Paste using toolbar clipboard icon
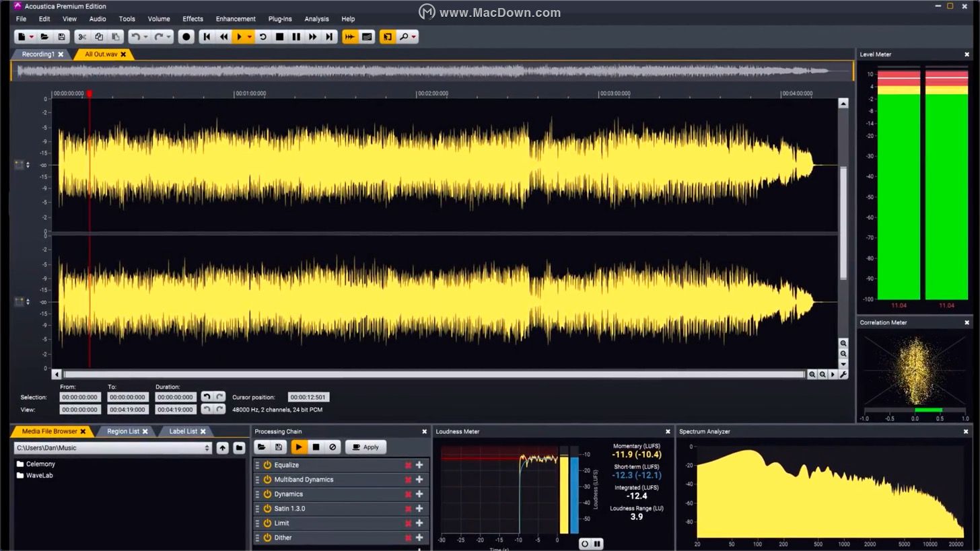Screen dimensions: 980x551 pyautogui.click(x=116, y=37)
